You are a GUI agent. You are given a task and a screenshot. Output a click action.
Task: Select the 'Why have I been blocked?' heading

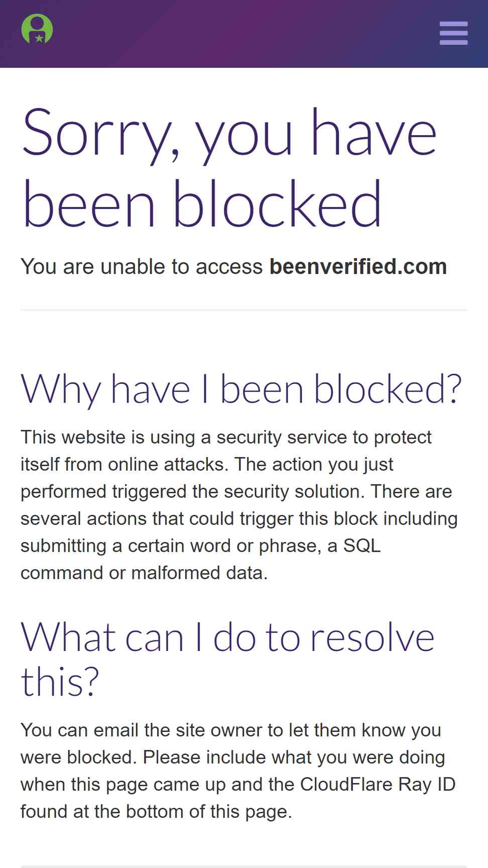click(x=241, y=390)
